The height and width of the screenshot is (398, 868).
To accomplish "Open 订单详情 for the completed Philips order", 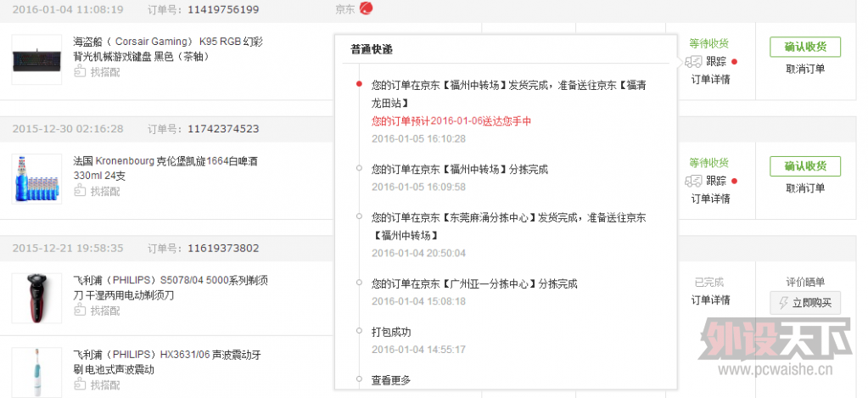I will tap(710, 300).
